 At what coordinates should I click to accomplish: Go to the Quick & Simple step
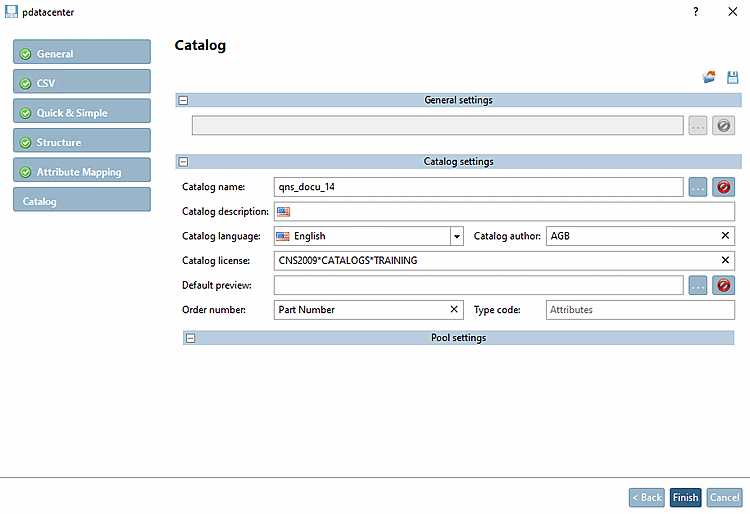(82, 111)
